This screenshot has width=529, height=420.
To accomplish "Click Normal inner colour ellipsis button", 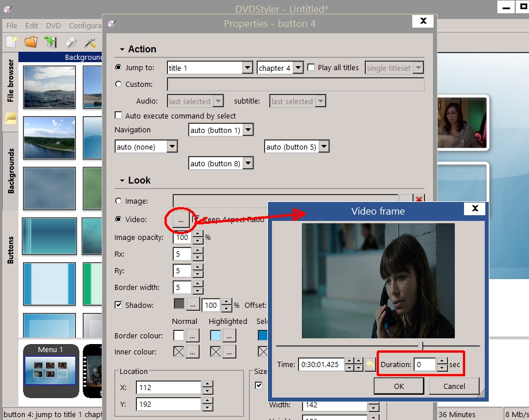I will 192,352.
